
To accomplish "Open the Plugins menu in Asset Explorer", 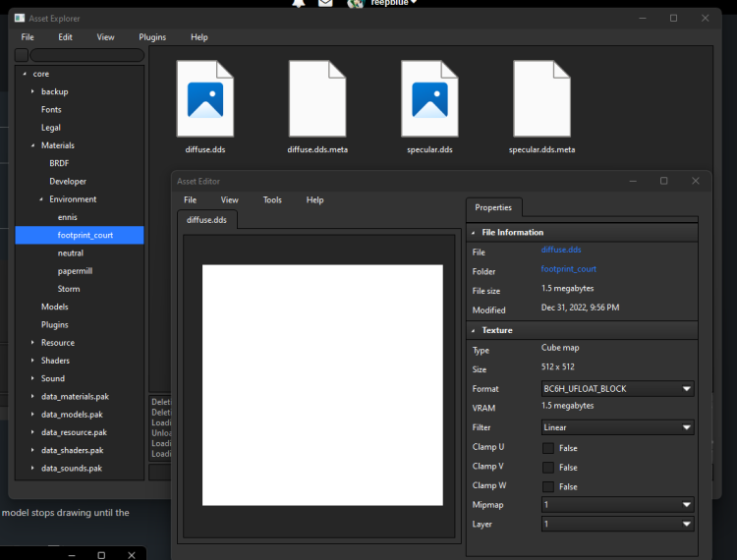I will (x=152, y=37).
